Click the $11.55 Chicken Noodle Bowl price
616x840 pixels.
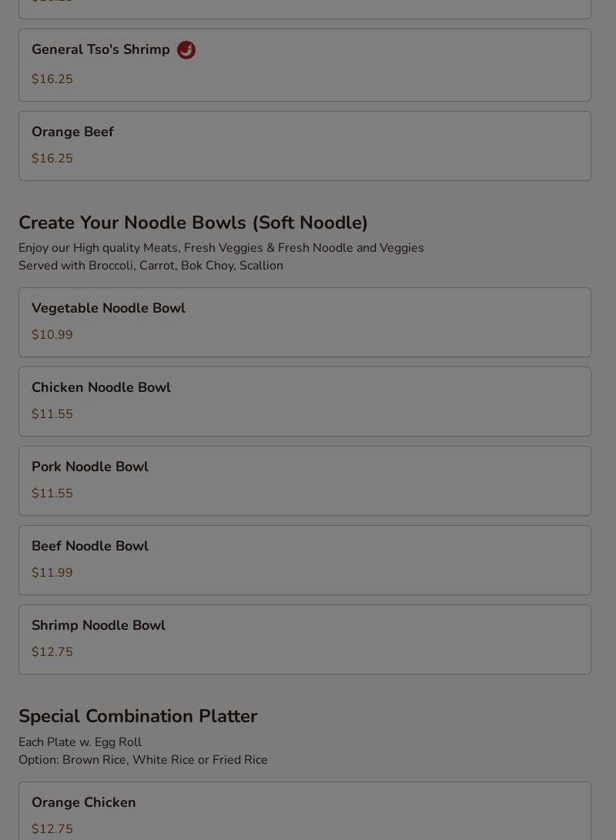click(x=52, y=413)
